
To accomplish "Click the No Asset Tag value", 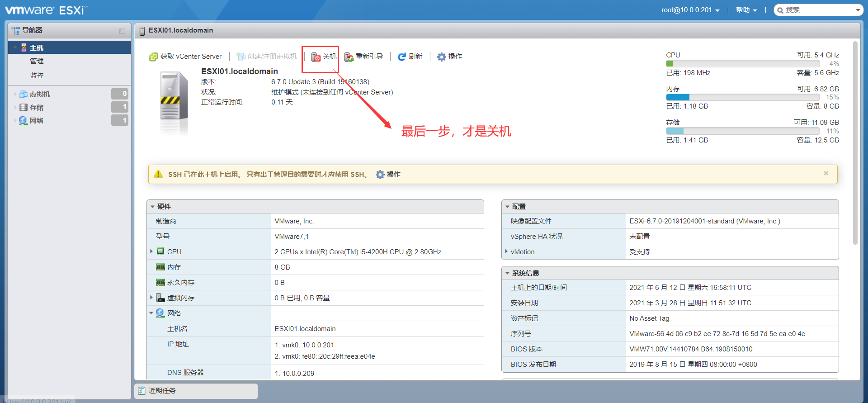I will (649, 318).
